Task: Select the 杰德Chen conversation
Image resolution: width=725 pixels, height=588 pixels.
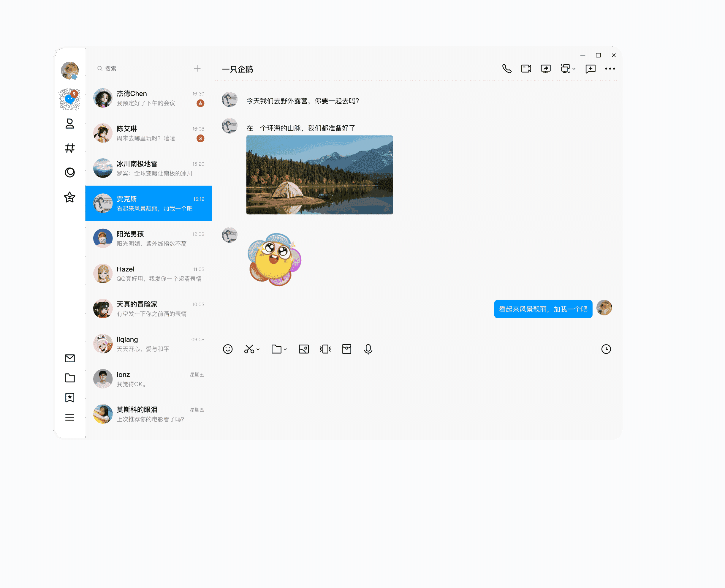Action: pyautogui.click(x=149, y=98)
